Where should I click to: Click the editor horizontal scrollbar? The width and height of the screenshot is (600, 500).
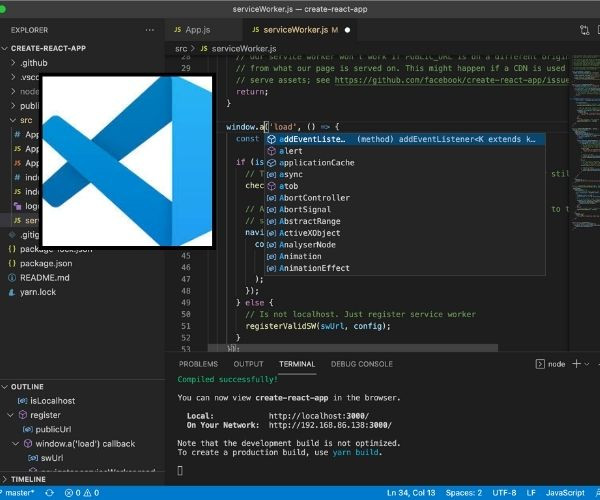point(353,348)
